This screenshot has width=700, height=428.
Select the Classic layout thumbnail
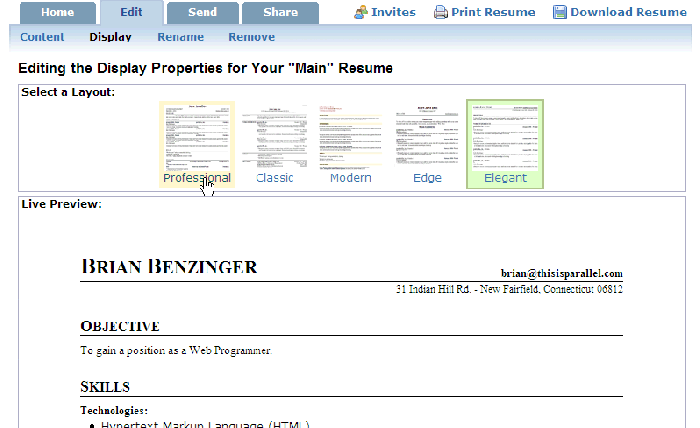click(x=275, y=137)
